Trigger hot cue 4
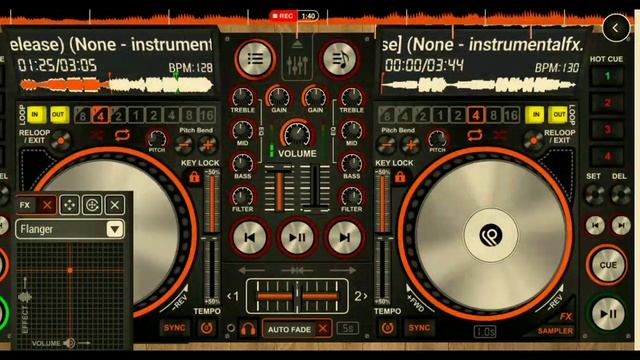Image resolution: width=640 pixels, height=360 pixels. tap(607, 156)
